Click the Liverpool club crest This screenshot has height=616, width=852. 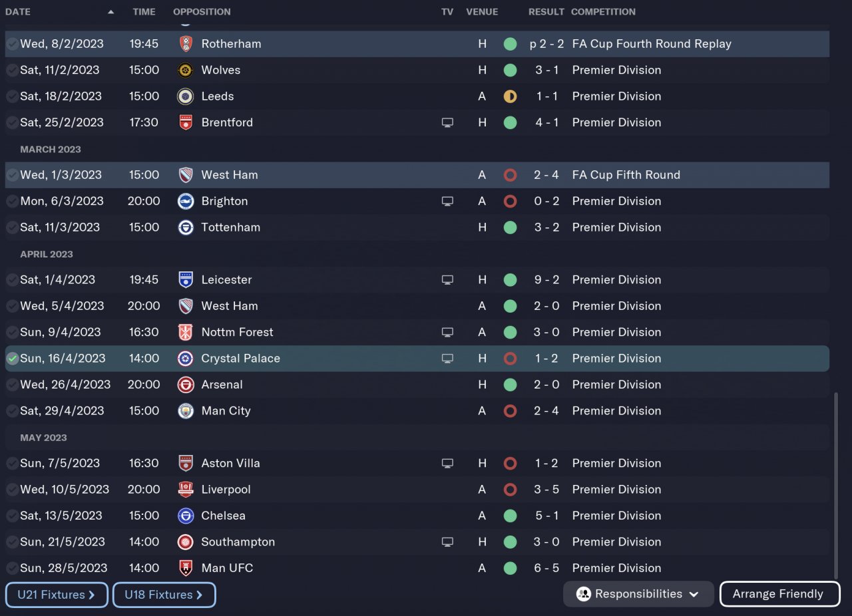click(186, 489)
